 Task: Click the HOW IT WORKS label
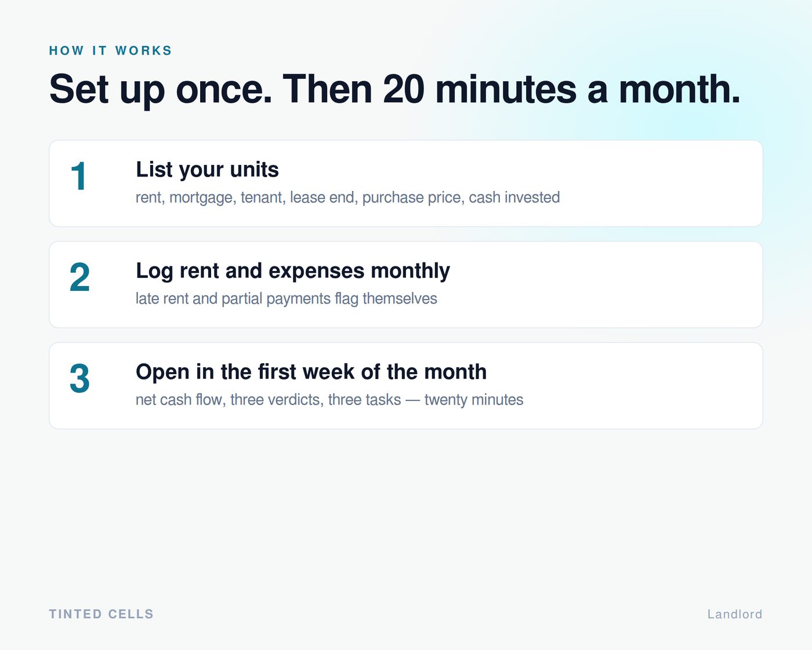(x=110, y=50)
